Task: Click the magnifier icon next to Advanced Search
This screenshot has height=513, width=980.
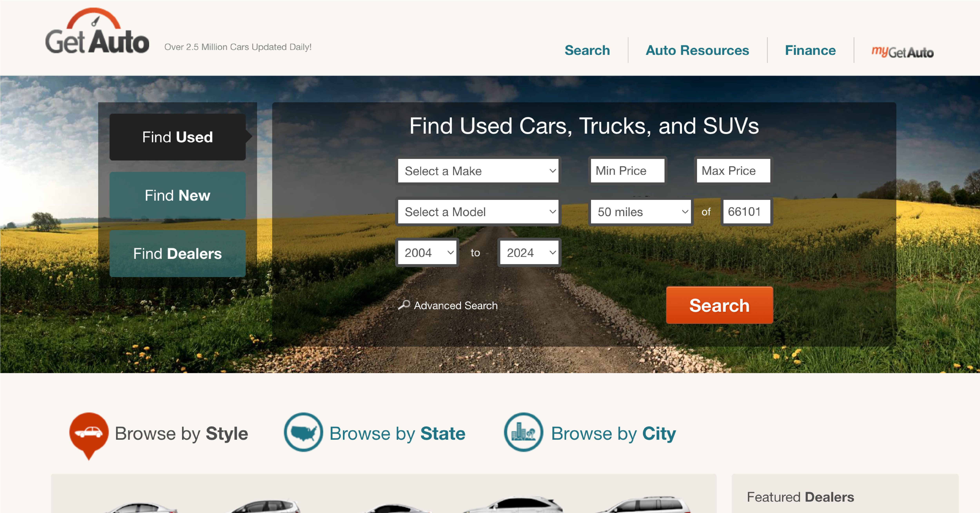Action: [x=404, y=305]
